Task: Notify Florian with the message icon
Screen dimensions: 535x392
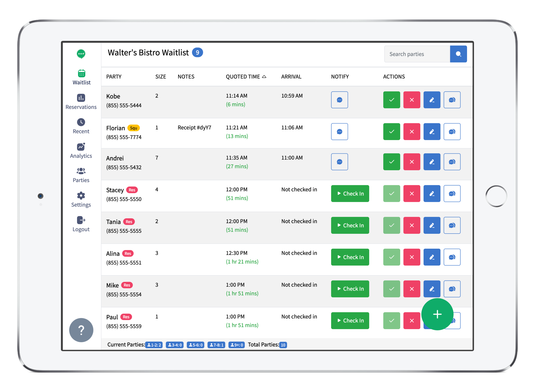Action: point(340,132)
